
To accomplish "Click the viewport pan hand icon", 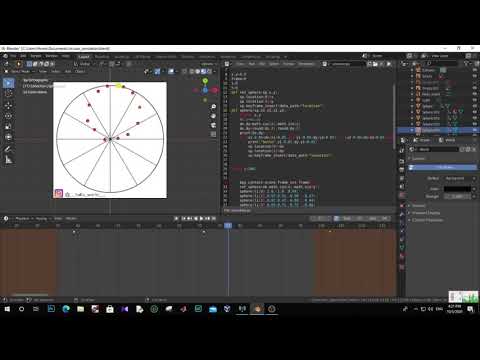I will (213, 116).
